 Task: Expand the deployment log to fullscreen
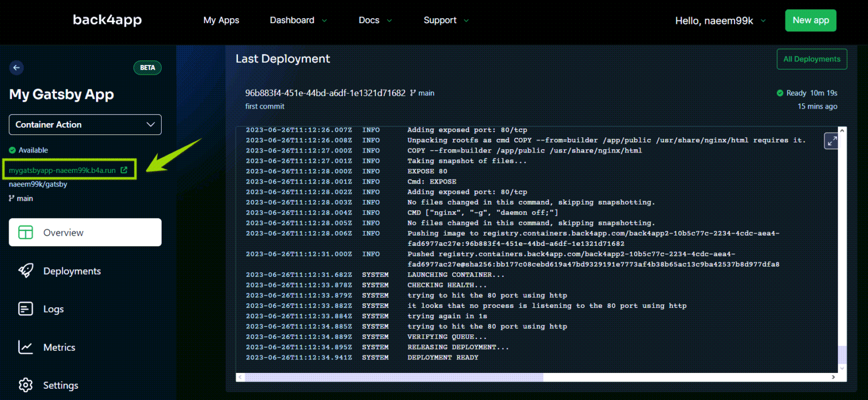point(832,141)
